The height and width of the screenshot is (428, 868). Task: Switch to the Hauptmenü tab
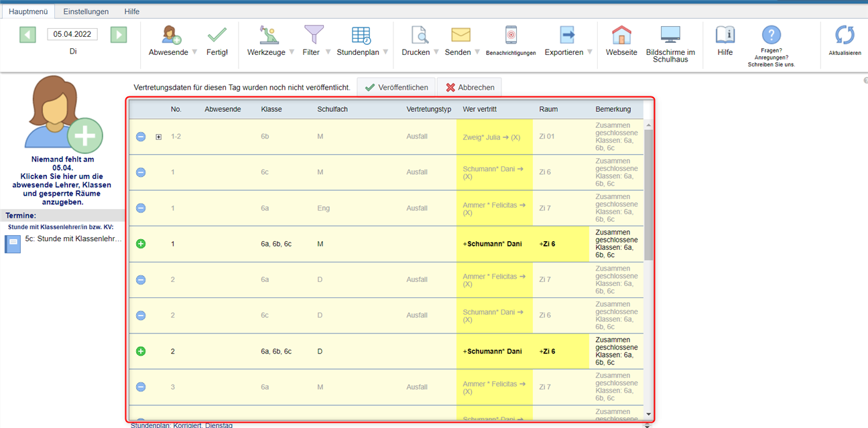(x=27, y=11)
